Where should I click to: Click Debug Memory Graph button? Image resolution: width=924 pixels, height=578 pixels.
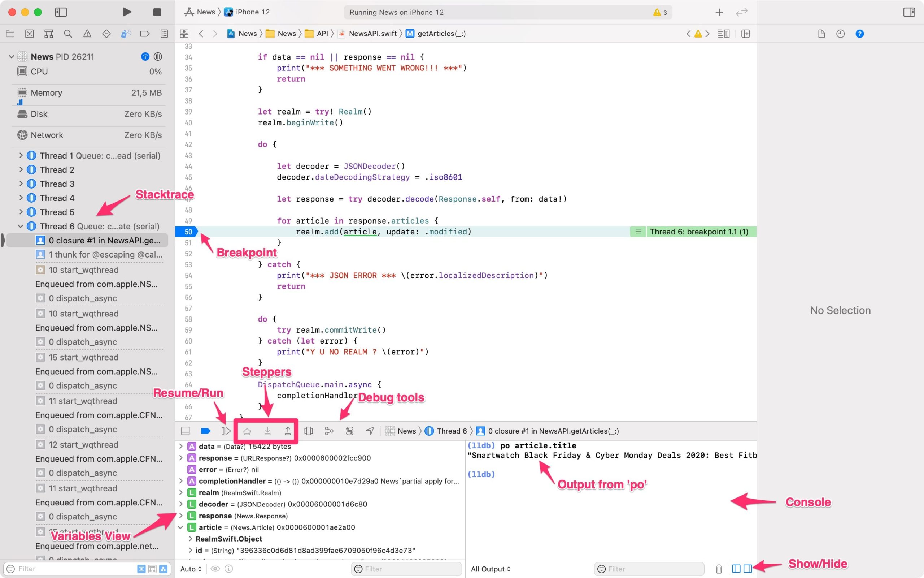[329, 431]
